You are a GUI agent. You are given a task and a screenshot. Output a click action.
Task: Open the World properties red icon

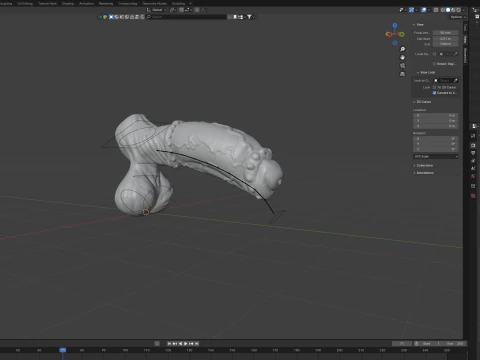pos(473,176)
